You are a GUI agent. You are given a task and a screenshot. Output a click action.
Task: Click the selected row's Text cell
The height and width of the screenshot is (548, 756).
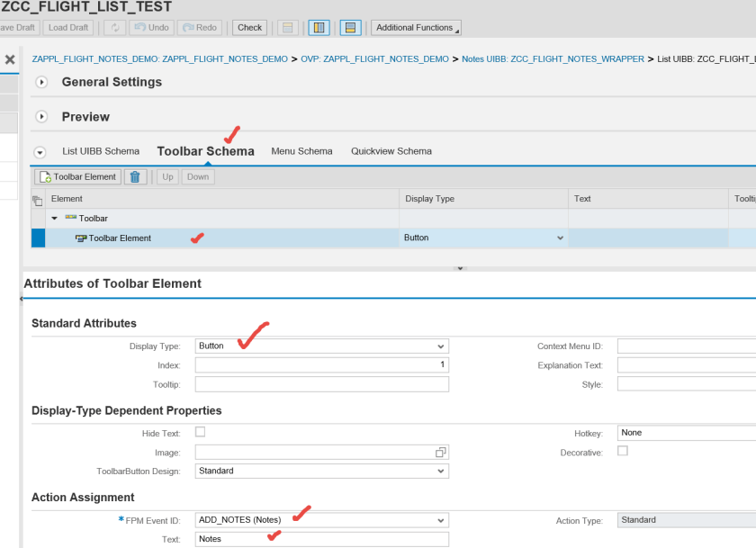click(648, 238)
